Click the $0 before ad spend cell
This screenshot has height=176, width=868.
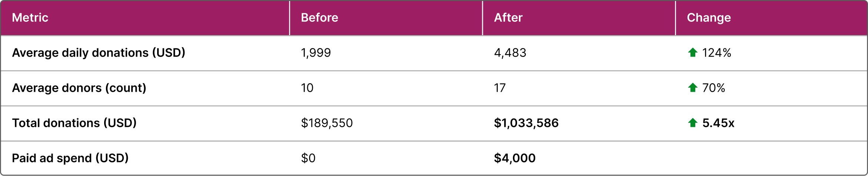[x=308, y=158]
